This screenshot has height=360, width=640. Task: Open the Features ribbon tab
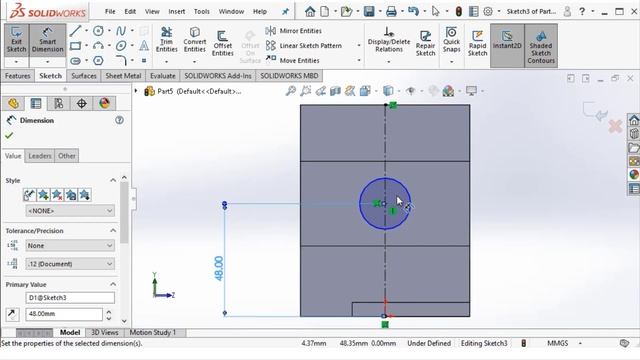pos(18,76)
